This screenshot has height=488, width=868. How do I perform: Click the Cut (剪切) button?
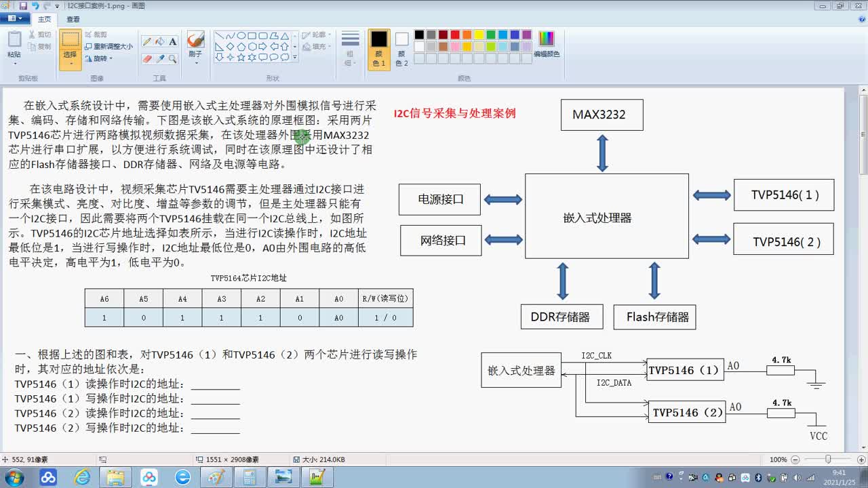39,35
